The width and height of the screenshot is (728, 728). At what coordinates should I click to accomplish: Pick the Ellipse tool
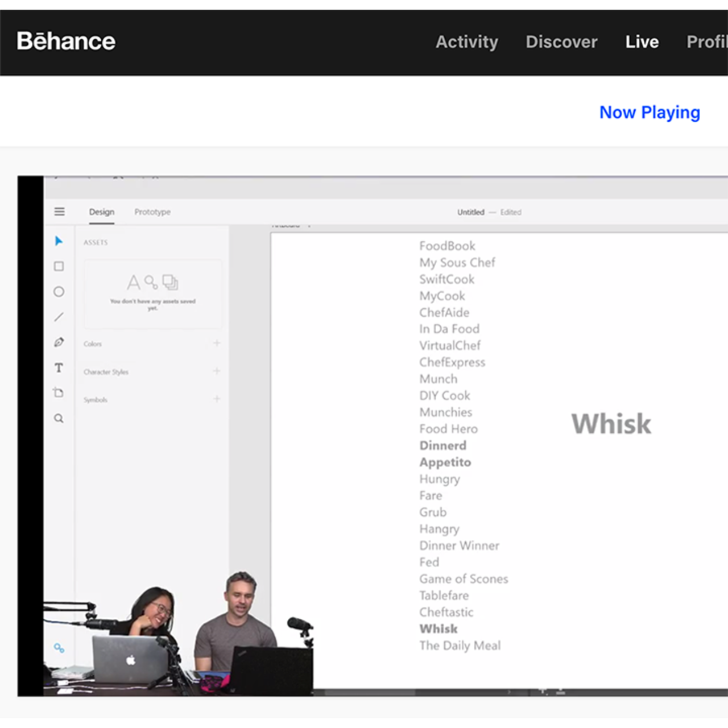pos(59,292)
